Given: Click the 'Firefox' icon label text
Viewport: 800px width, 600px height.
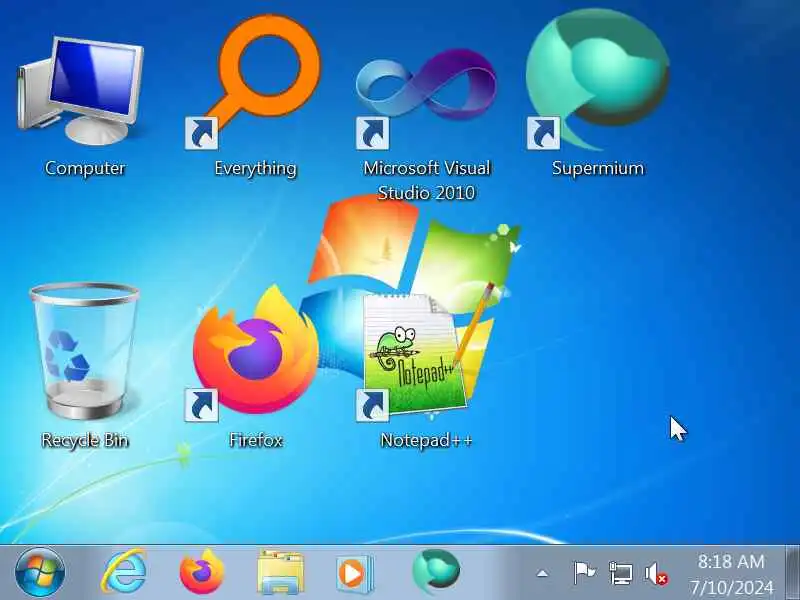Looking at the screenshot, I should (x=256, y=440).
